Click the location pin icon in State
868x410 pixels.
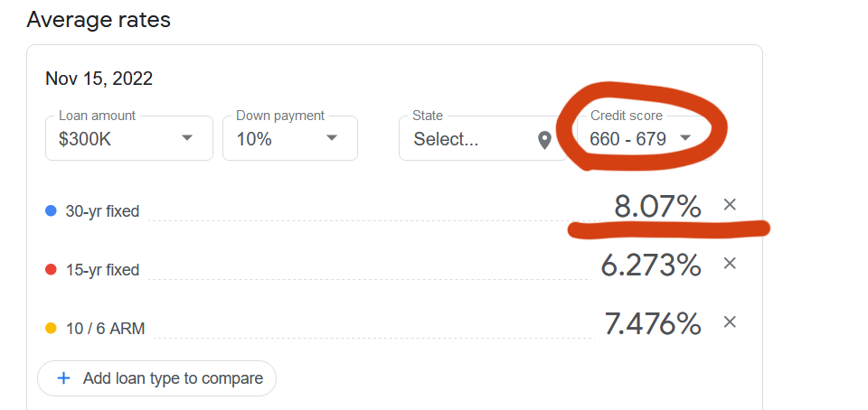tap(544, 140)
